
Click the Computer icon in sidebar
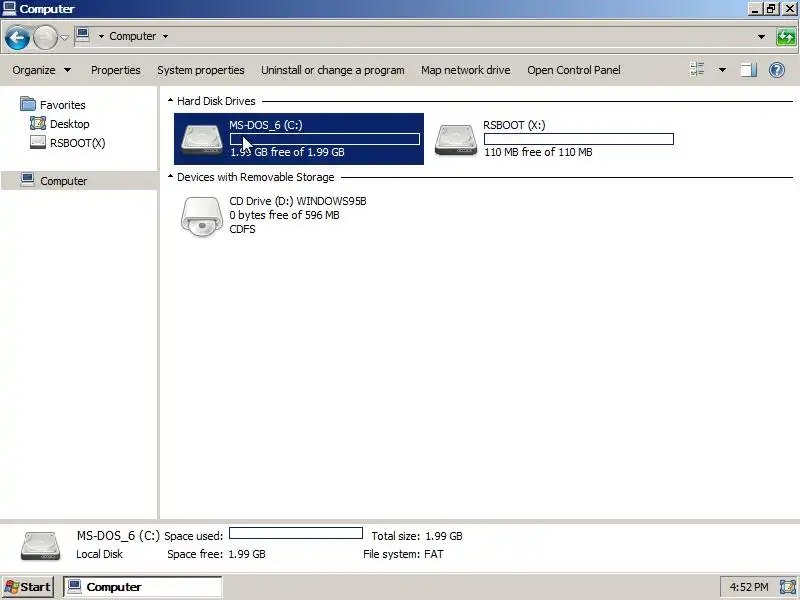coord(28,180)
